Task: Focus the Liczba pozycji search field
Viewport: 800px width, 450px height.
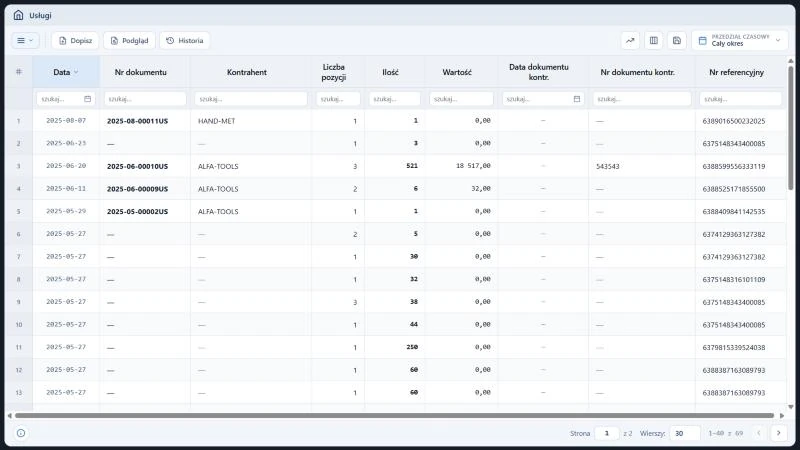Action: pyautogui.click(x=338, y=99)
